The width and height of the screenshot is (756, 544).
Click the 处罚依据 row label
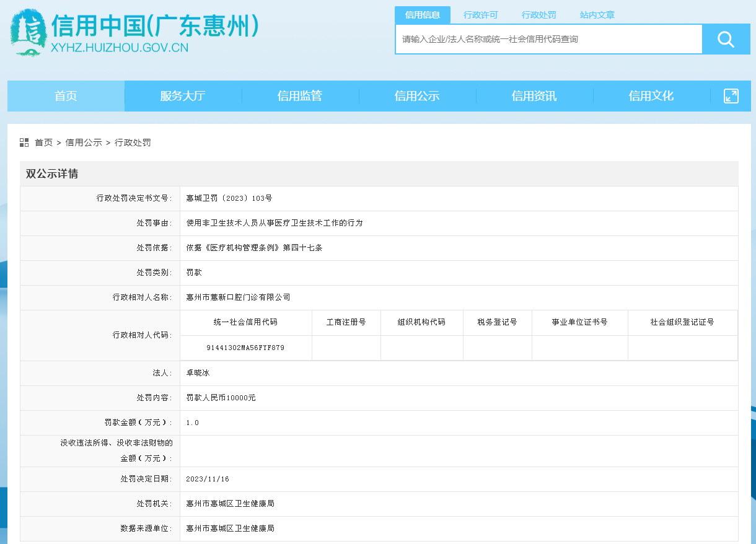[x=155, y=248]
